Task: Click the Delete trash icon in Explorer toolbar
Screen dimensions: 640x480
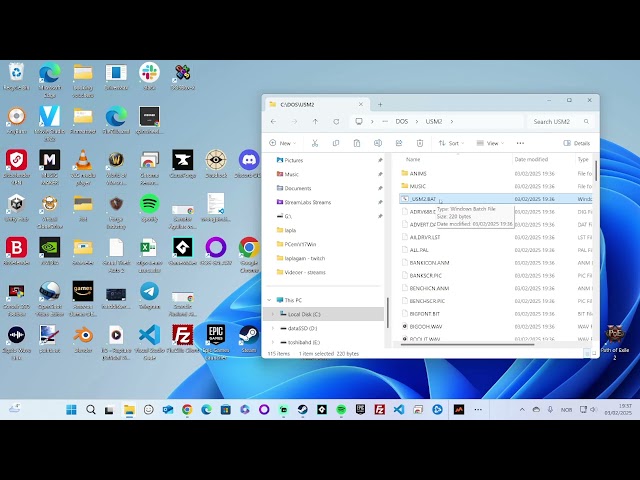Action: tap(420, 143)
